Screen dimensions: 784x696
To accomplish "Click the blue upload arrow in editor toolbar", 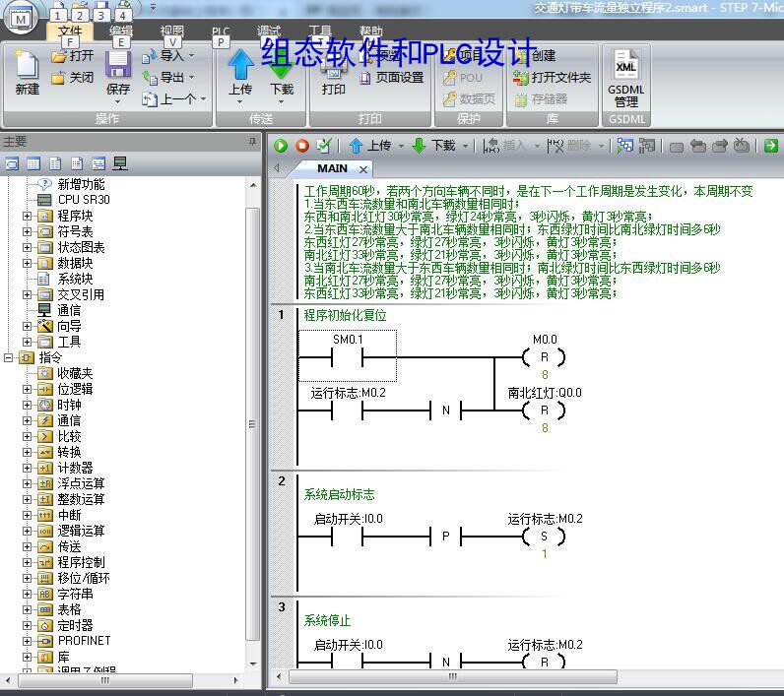I will pyautogui.click(x=356, y=146).
